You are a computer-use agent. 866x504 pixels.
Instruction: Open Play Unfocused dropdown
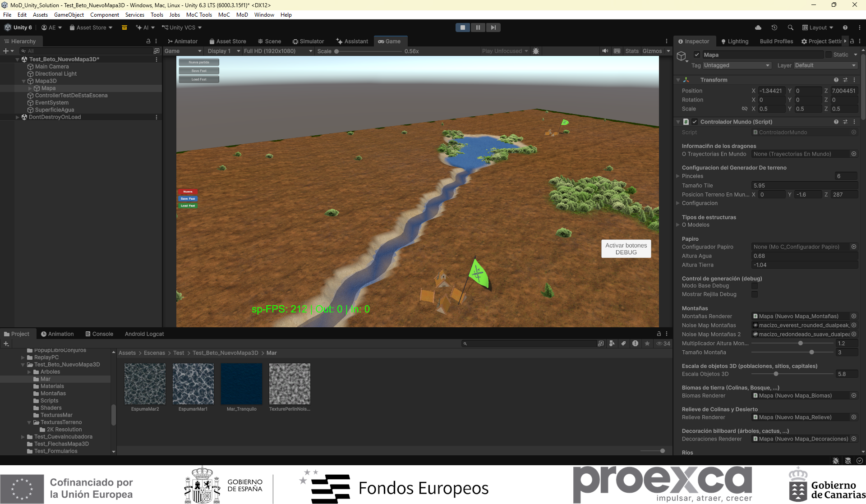click(505, 51)
